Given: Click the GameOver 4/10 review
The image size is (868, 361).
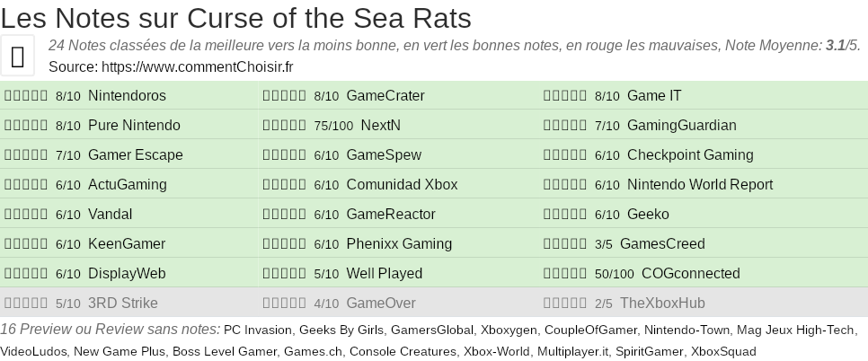Looking at the screenshot, I should [x=381, y=304].
